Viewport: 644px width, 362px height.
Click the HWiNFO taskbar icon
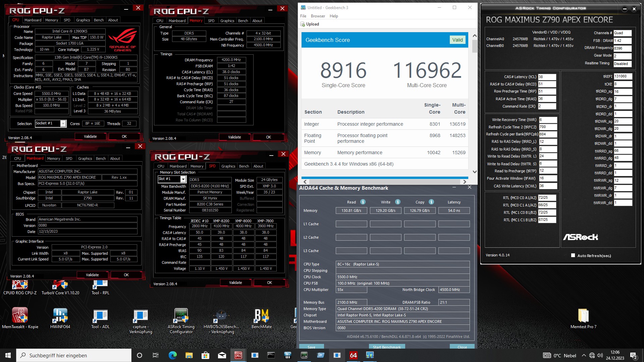pyautogui.click(x=288, y=355)
